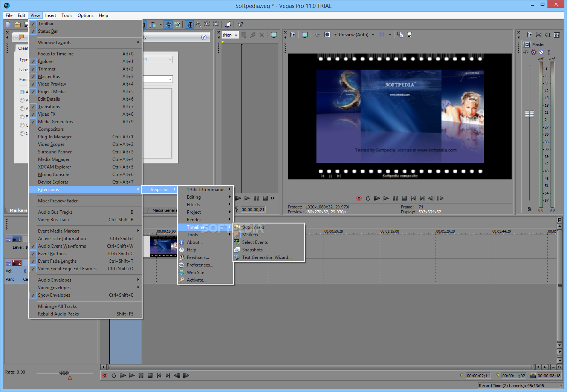This screenshot has width=567, height=392.
Task: Click the interactive tutorials icon
Action: pyautogui.click(x=228, y=24)
